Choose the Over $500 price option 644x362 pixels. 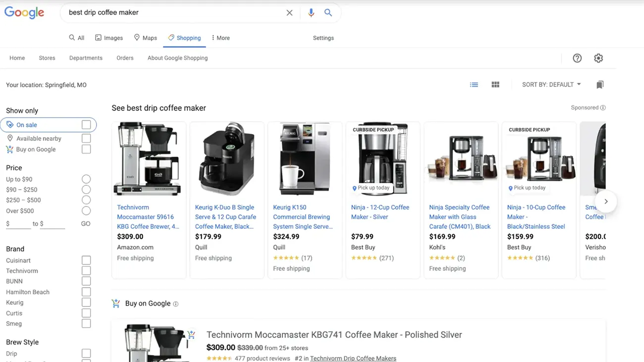coord(86,211)
